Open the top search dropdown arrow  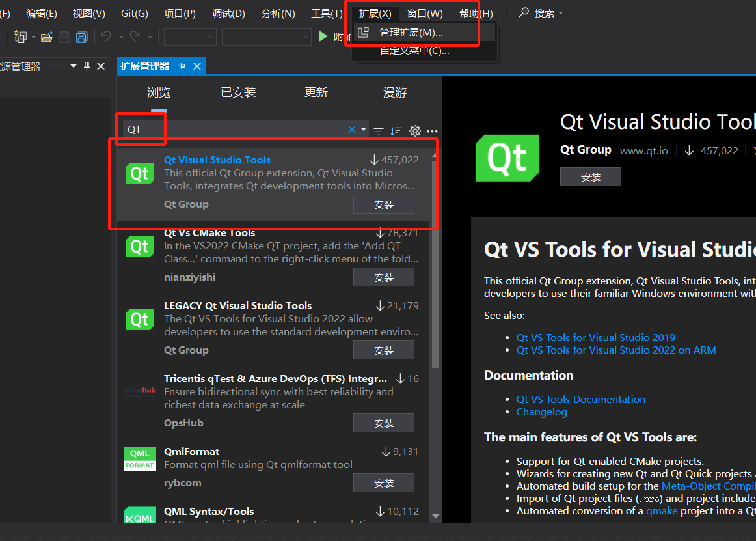point(561,13)
